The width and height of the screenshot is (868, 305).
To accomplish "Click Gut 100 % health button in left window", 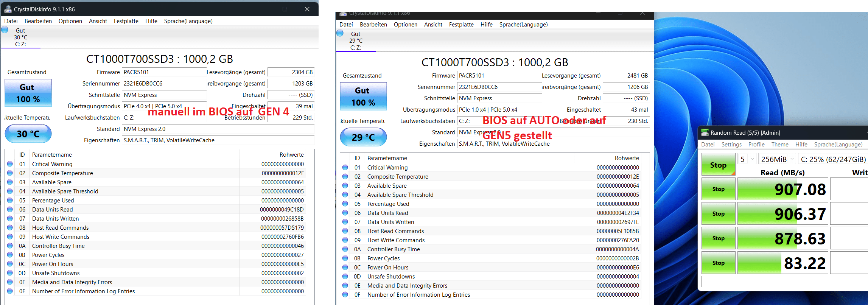I will click(28, 93).
